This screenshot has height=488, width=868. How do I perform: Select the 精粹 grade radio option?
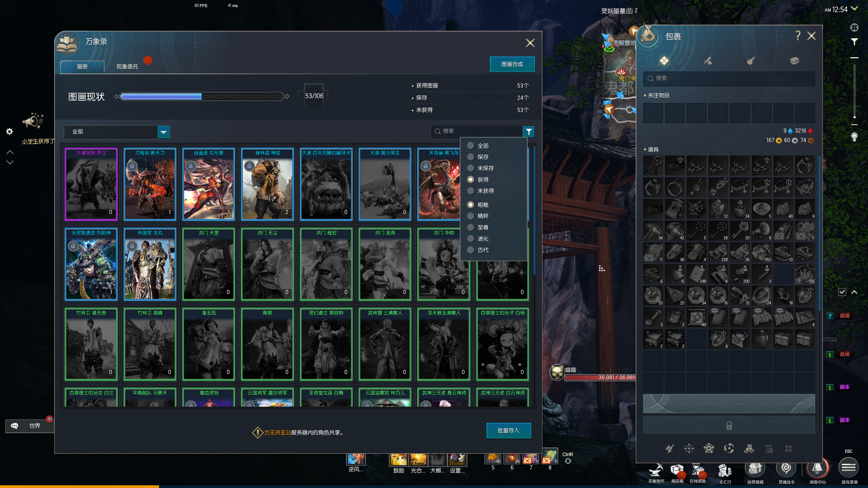[471, 216]
